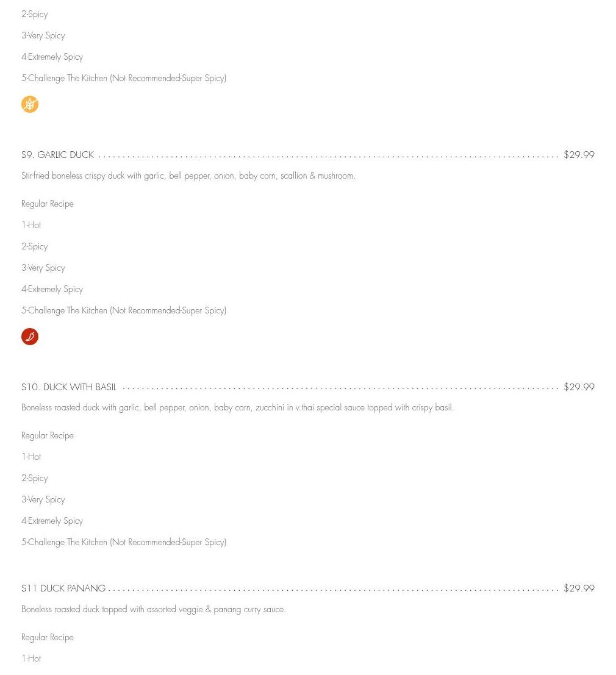Click the Garlic Duck stir-fried description text
Viewport: 616px width, 675px height.
(188, 176)
